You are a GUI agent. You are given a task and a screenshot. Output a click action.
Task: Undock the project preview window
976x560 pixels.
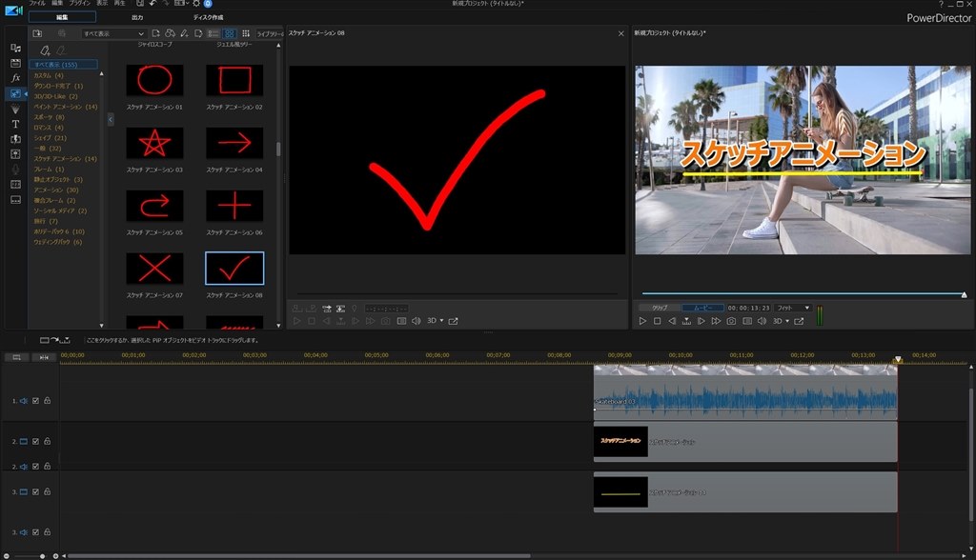tap(799, 321)
